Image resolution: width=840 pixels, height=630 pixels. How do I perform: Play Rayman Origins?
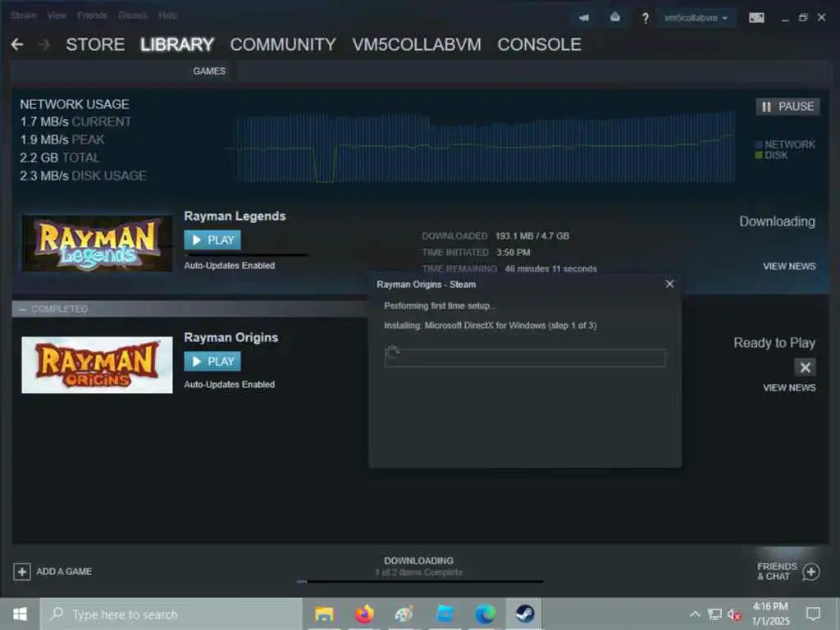point(212,362)
